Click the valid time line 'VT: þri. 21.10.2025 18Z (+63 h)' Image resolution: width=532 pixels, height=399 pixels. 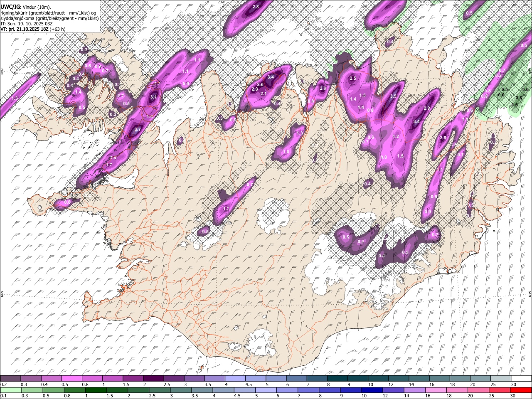coord(33,29)
